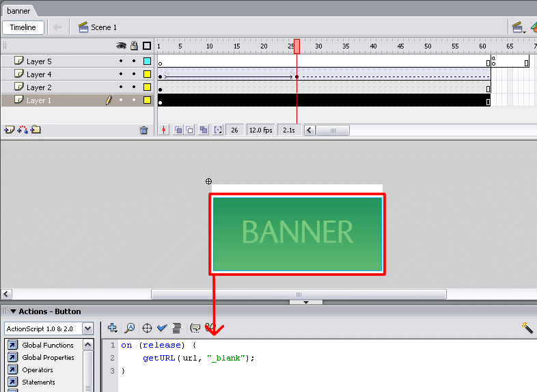The image size is (537, 392).
Task: Delete layer using the trash icon
Action: [143, 130]
